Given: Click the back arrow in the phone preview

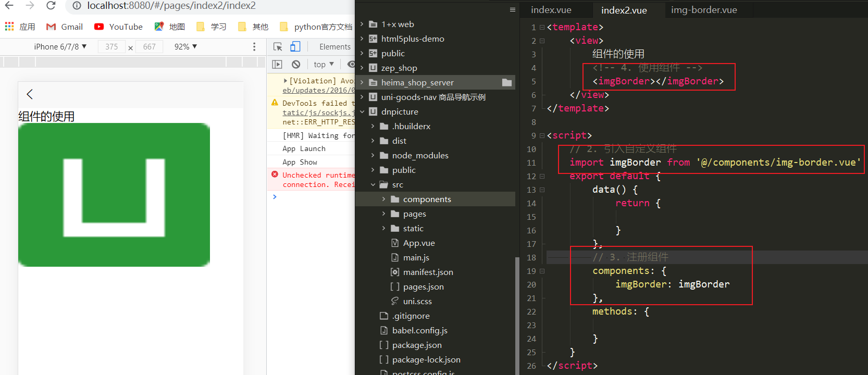Looking at the screenshot, I should [x=30, y=94].
